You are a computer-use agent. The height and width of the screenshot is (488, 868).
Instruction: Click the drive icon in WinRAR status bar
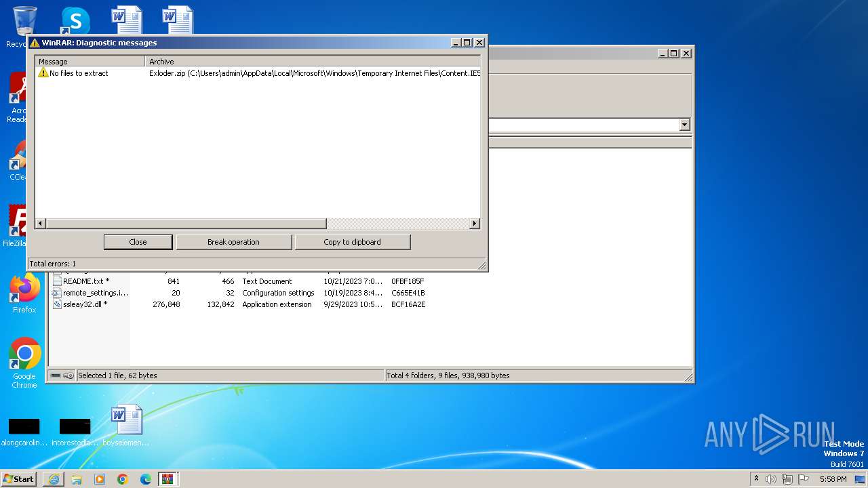pyautogui.click(x=56, y=375)
